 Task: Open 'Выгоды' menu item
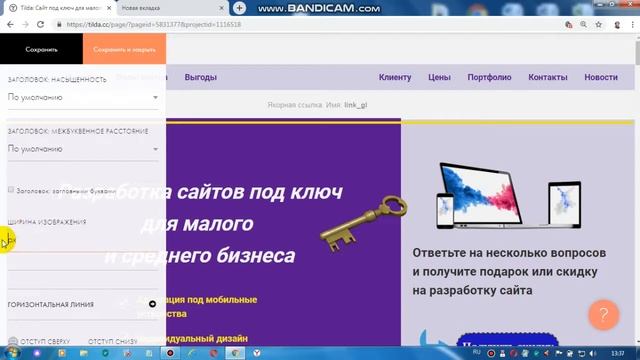tap(200, 77)
